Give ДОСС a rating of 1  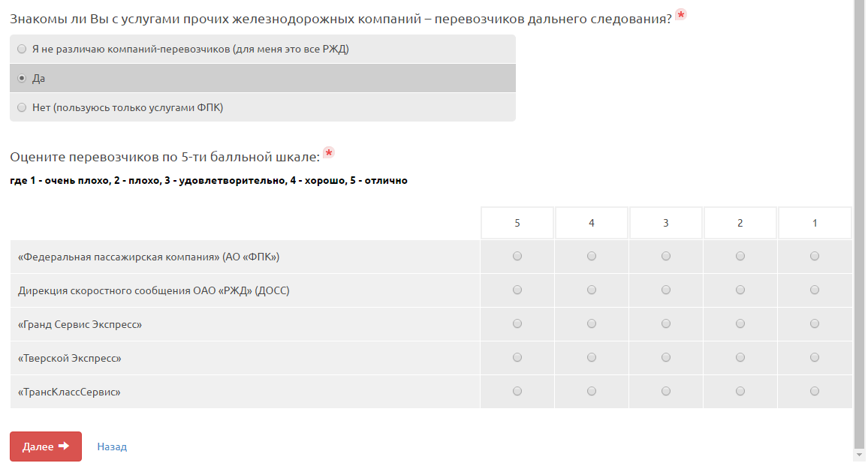click(x=815, y=290)
